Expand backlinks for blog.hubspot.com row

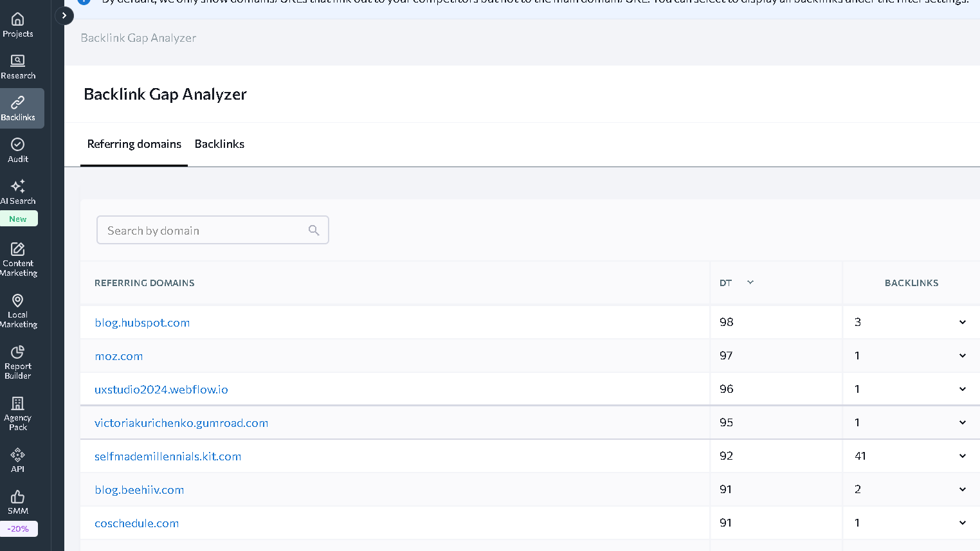point(962,321)
